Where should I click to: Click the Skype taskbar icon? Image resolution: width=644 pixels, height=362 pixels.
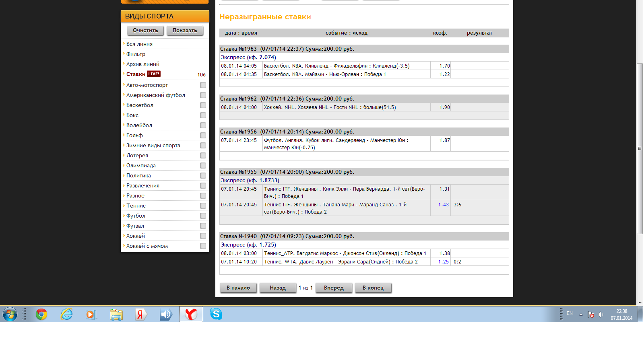[216, 314]
